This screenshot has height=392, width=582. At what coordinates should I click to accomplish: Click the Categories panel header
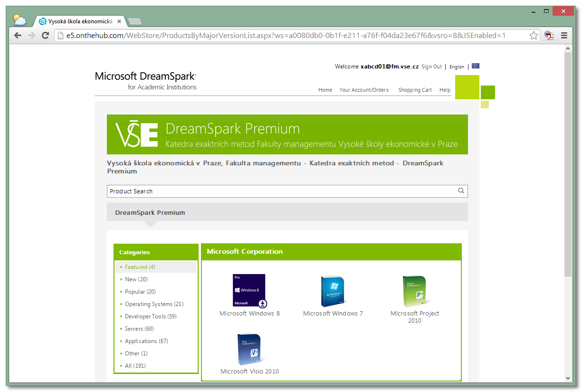pyautogui.click(x=156, y=252)
